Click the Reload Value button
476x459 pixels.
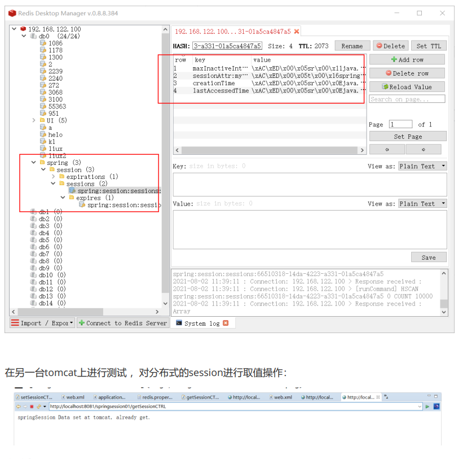point(407,87)
